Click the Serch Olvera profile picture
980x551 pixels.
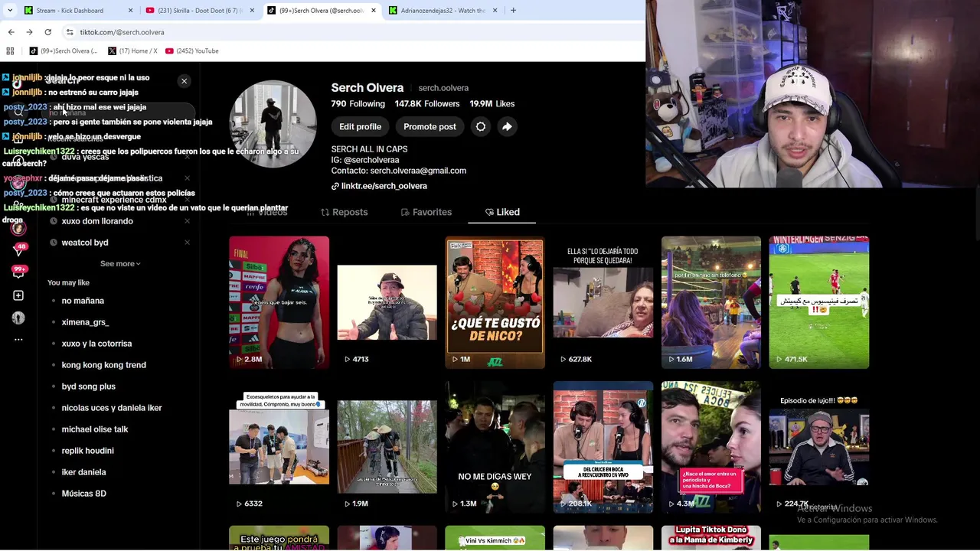click(x=273, y=123)
